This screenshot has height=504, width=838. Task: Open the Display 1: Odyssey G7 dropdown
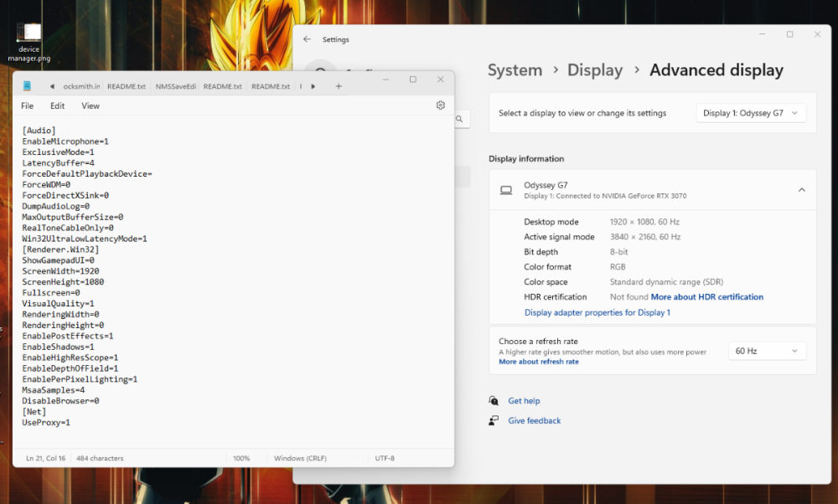click(x=751, y=113)
